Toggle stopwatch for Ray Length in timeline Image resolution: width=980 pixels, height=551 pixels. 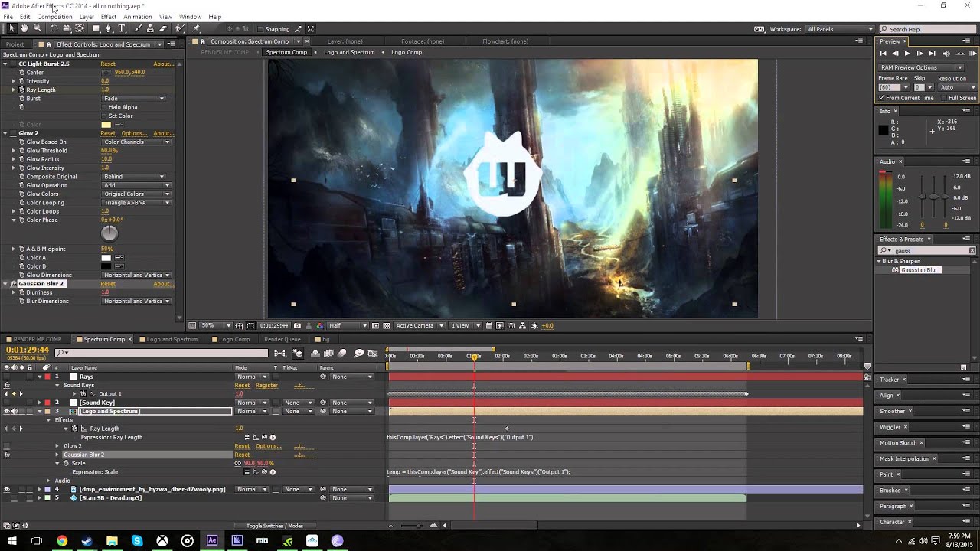(x=74, y=429)
